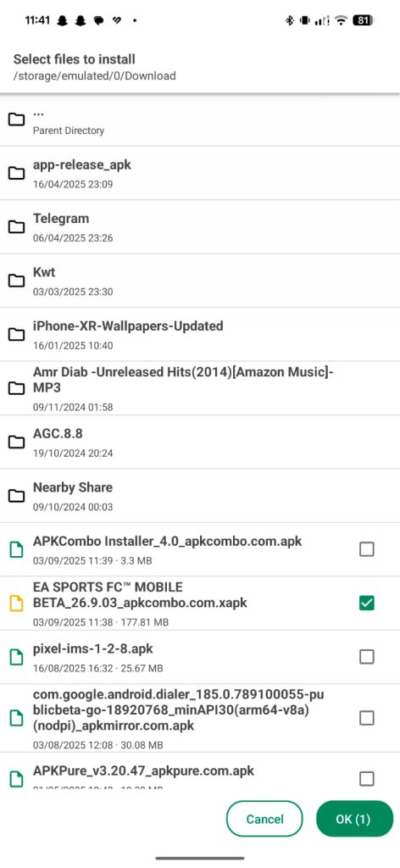Viewport: 400px width, 868px height.
Task: Uncheck the EA SPORTS FC MOBILE xapk checkbox
Action: pos(366,603)
